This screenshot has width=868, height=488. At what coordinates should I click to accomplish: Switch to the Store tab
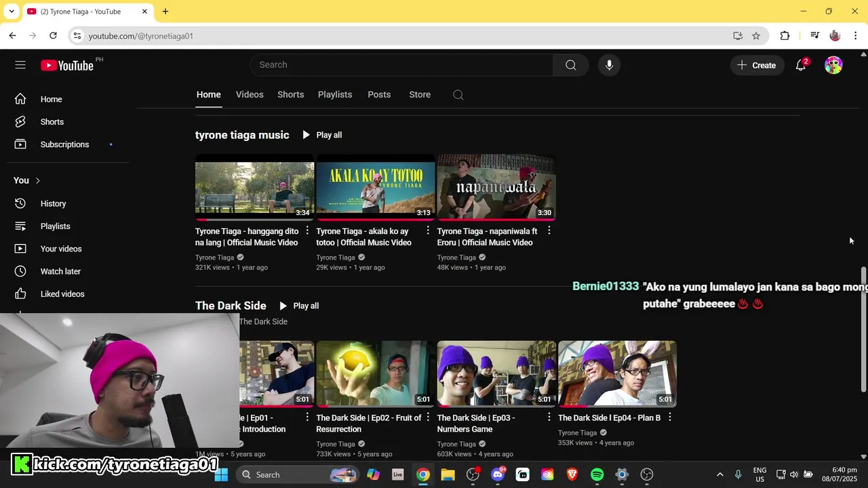click(420, 95)
